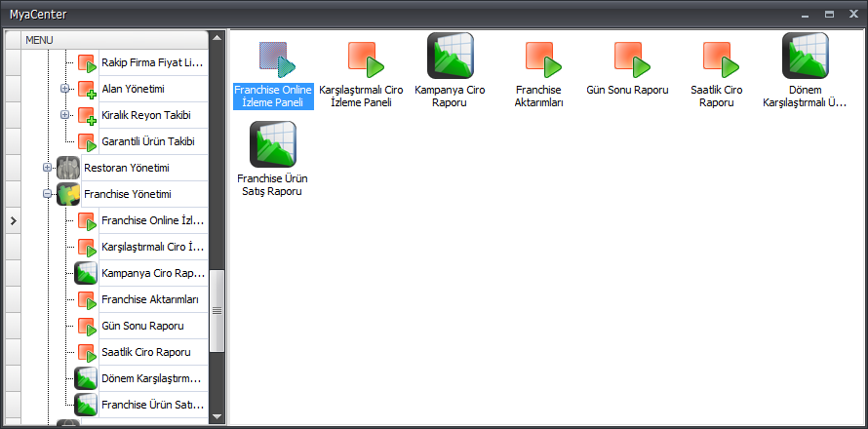
Task: Click Kampanya Ciro Rap... tree chart icon
Action: click(x=86, y=273)
